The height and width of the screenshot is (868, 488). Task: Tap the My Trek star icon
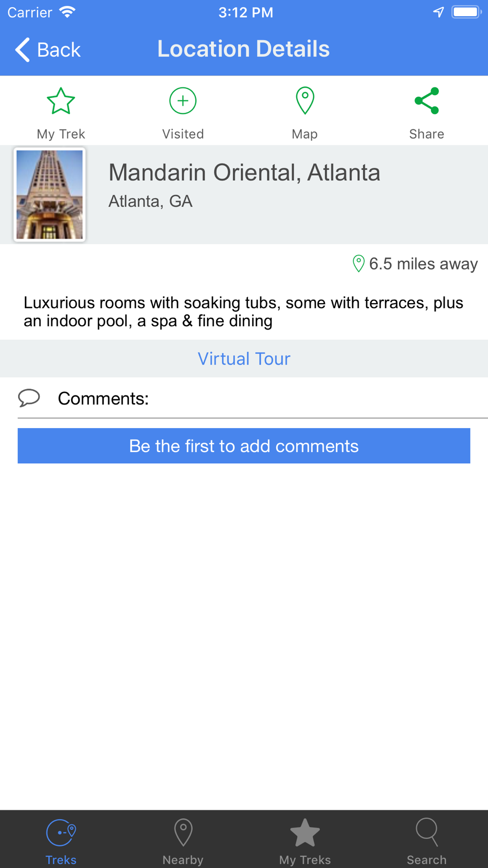click(x=61, y=101)
